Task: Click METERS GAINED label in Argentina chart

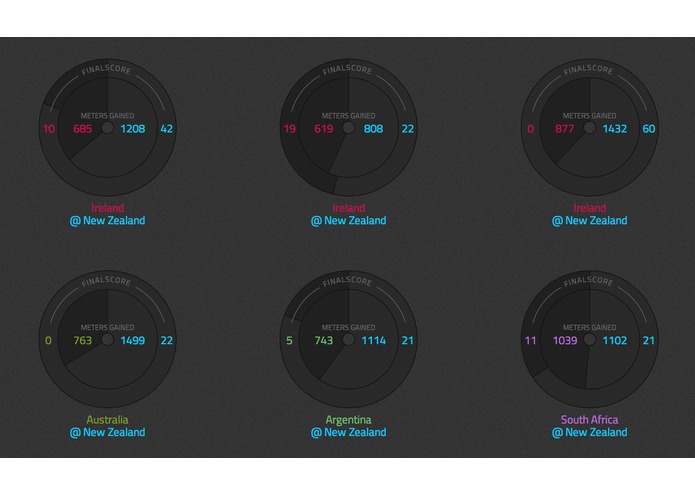Action: pos(348,327)
